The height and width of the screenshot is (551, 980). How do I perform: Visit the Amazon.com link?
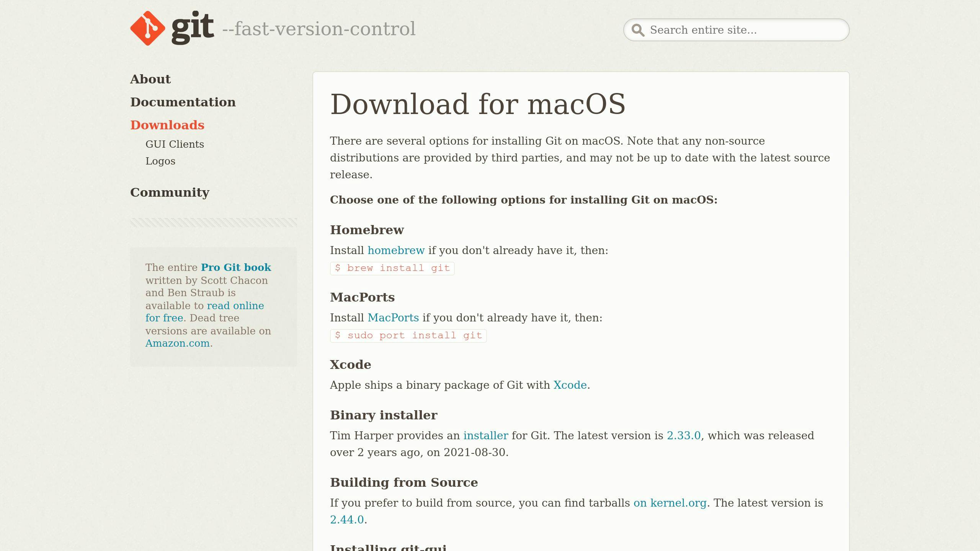tap(177, 343)
